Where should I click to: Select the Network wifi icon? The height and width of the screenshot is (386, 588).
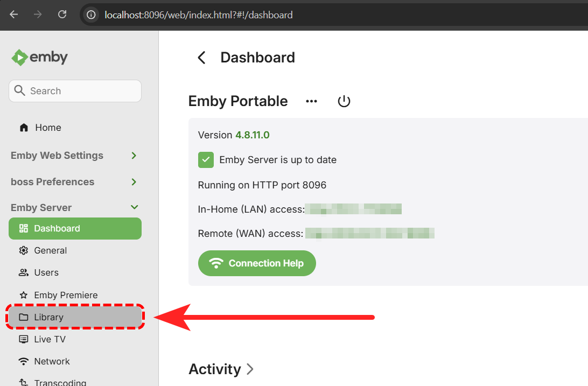pos(24,361)
